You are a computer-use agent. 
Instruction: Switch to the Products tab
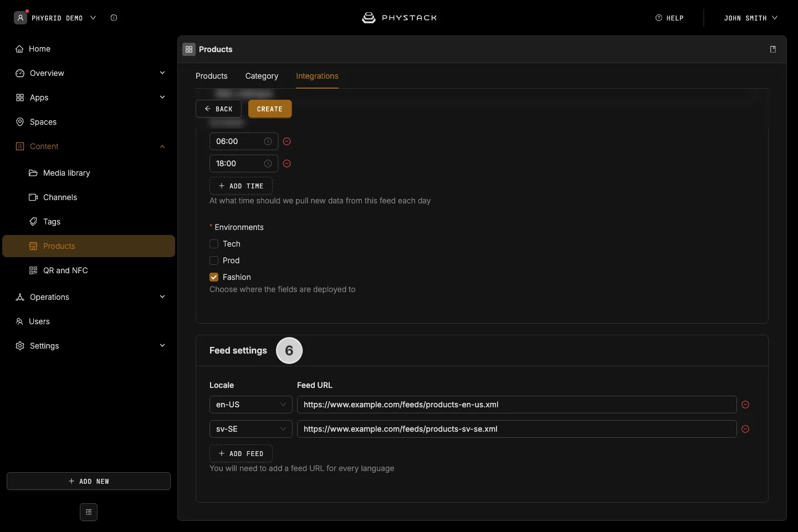point(212,76)
